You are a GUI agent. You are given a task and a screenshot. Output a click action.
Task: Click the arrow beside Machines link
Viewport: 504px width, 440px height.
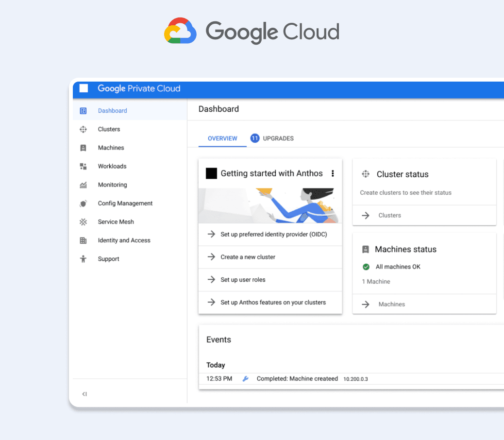coord(366,305)
